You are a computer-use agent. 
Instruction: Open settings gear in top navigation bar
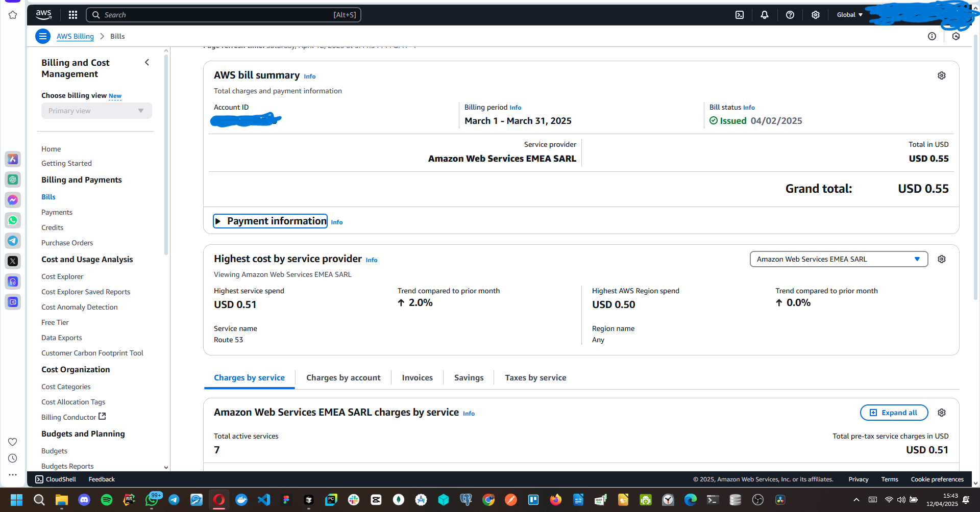pos(815,15)
